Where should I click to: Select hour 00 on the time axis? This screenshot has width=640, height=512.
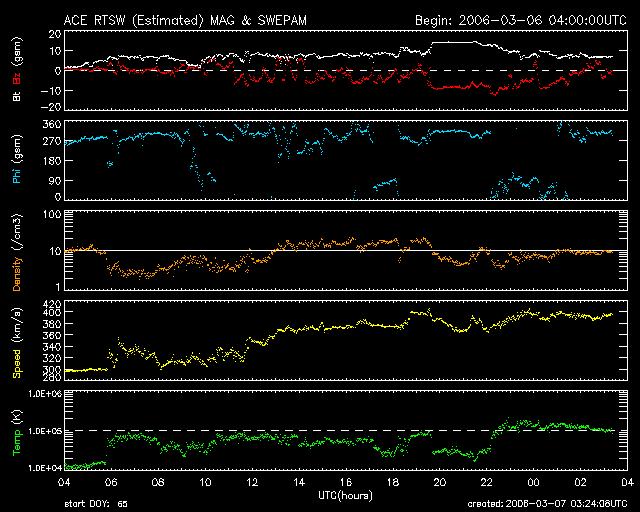[533, 482]
